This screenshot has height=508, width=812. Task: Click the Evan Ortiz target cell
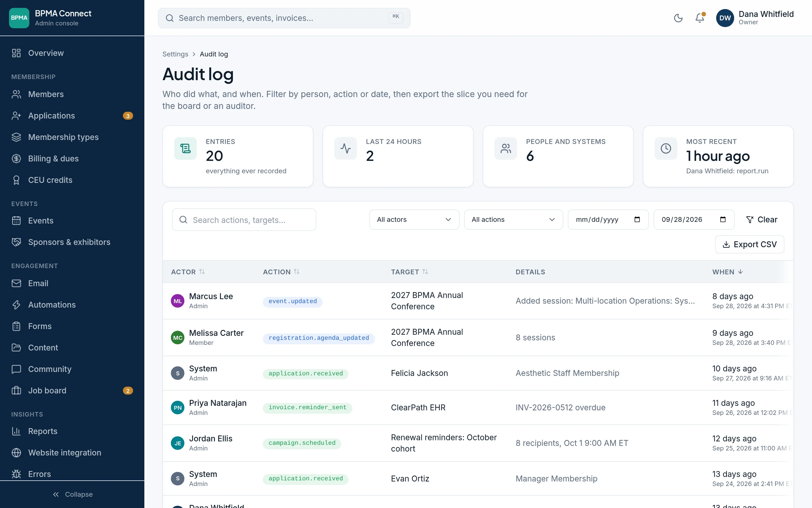[410, 479]
